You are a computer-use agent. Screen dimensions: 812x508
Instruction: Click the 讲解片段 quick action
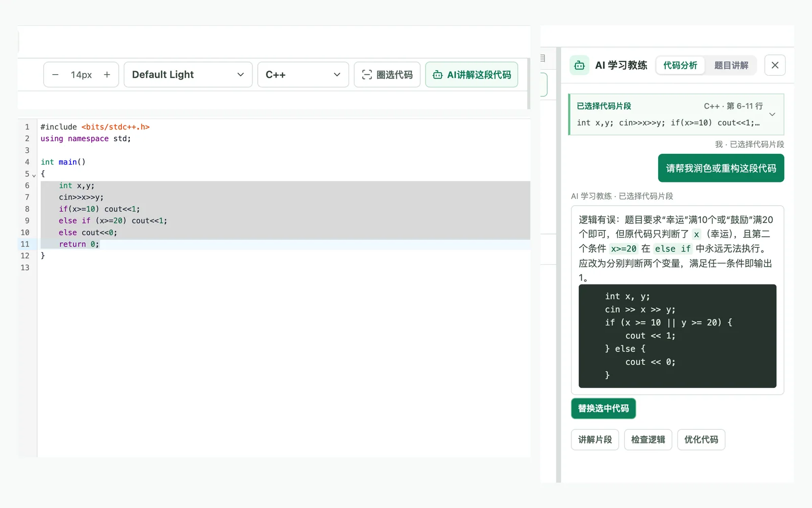point(595,439)
